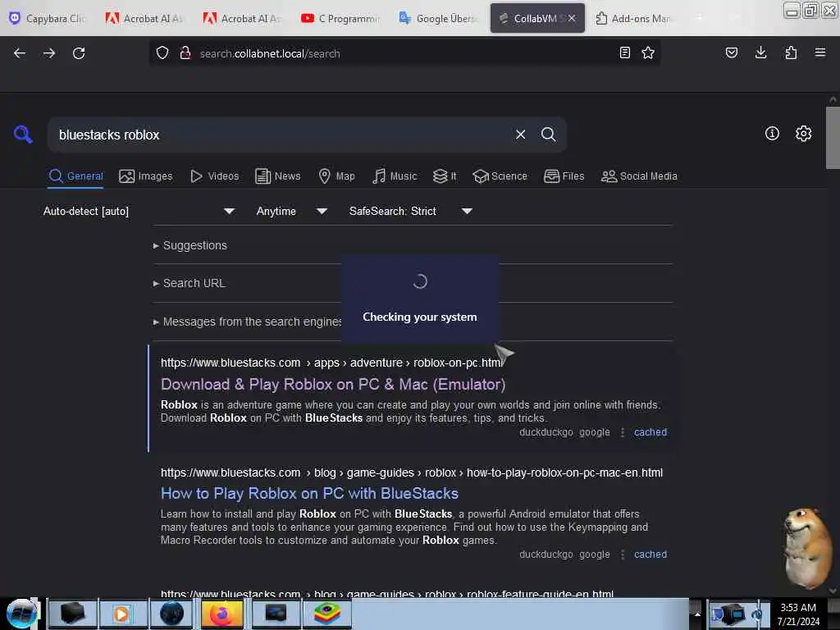The image size is (840, 630).
Task: Submit the search with the magnifier button
Action: point(548,135)
